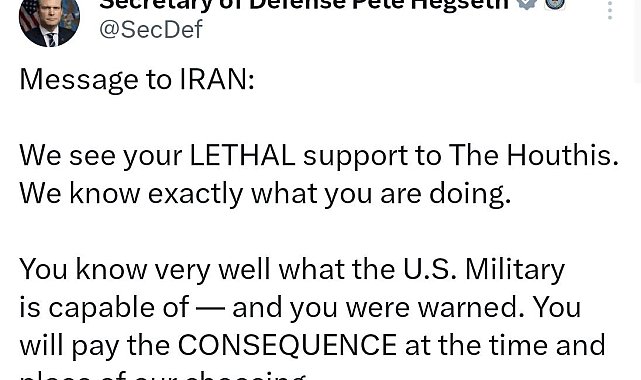Image resolution: width=641 pixels, height=380 pixels.
Task: Click the partially cut-off last text line
Action: coord(163,376)
